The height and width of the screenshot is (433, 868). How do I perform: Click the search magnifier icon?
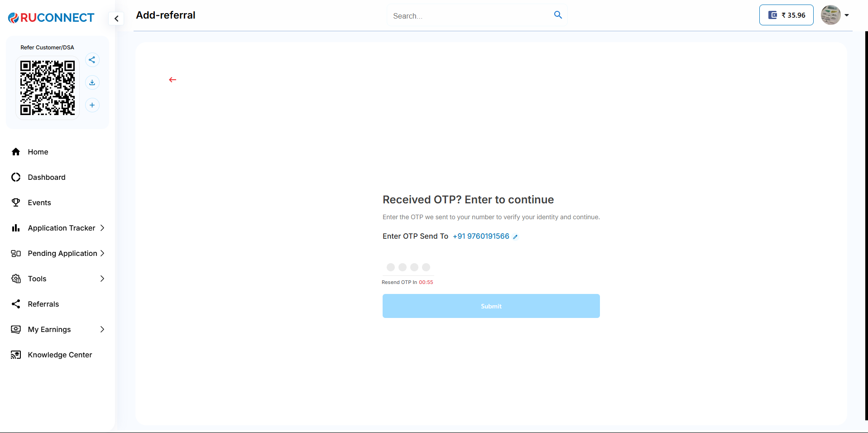558,15
